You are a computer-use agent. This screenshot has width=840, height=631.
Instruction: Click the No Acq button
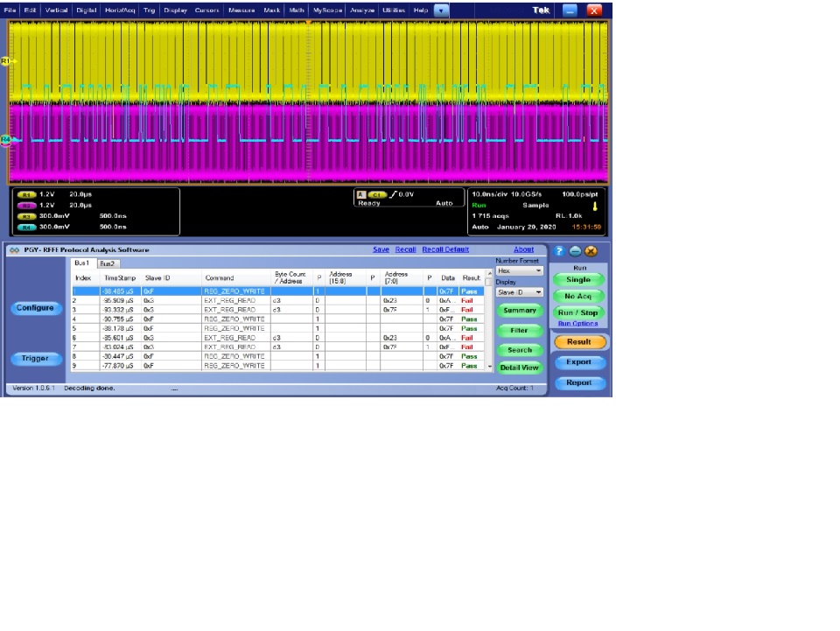point(578,296)
